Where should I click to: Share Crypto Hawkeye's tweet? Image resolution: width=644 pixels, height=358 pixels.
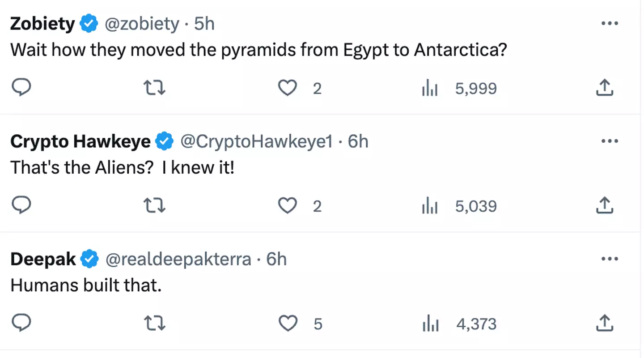coord(604,205)
